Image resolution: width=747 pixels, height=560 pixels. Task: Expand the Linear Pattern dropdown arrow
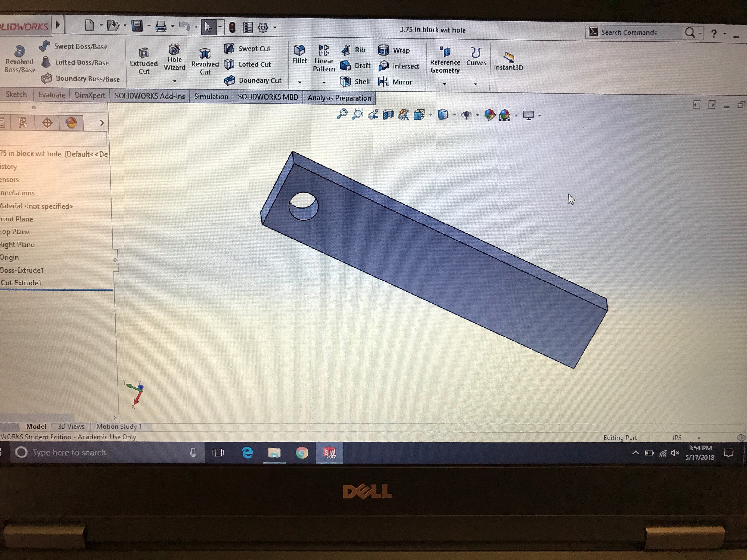click(x=324, y=82)
